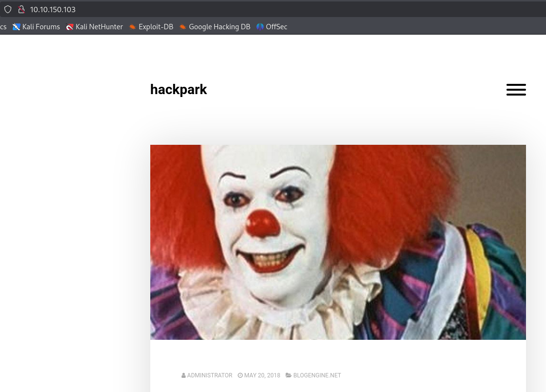The image size is (546, 392).
Task: Click the clown post image
Action: coord(338,242)
